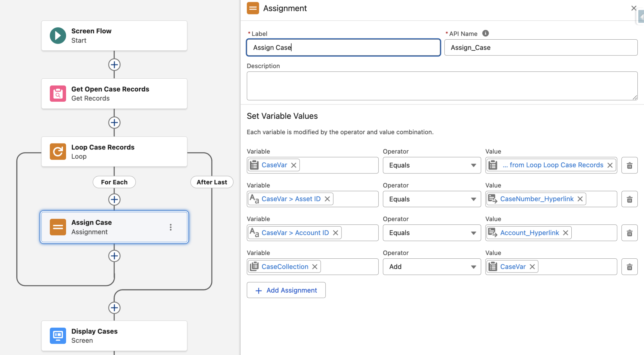Click the Screen Flow start icon

58,36
